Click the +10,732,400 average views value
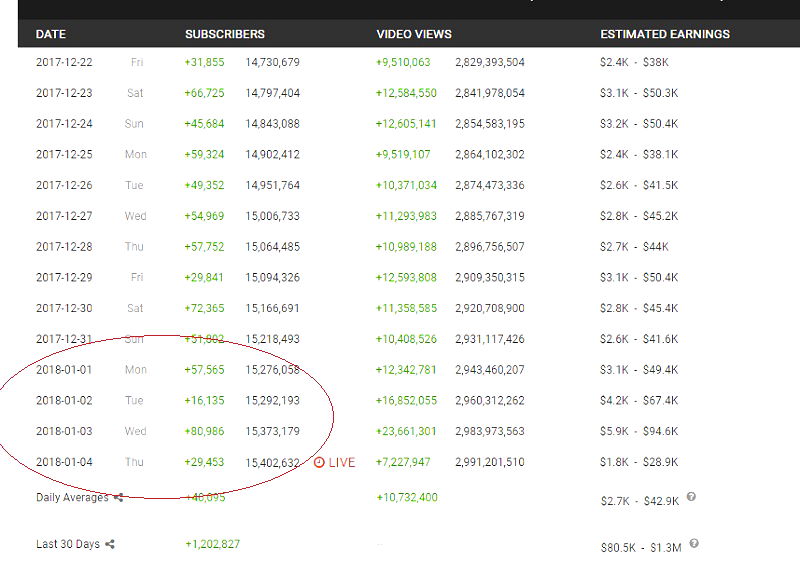Screen dimensions: 800x575 click(407, 497)
